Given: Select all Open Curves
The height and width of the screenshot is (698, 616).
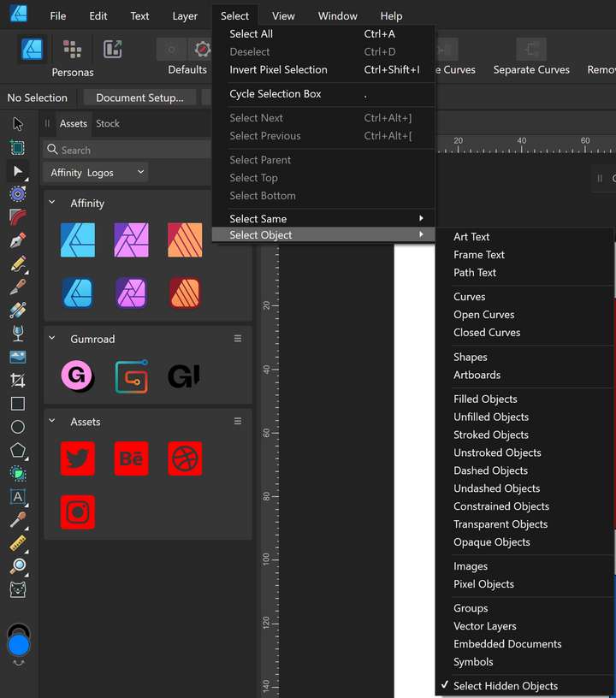Looking at the screenshot, I should pos(525,314).
